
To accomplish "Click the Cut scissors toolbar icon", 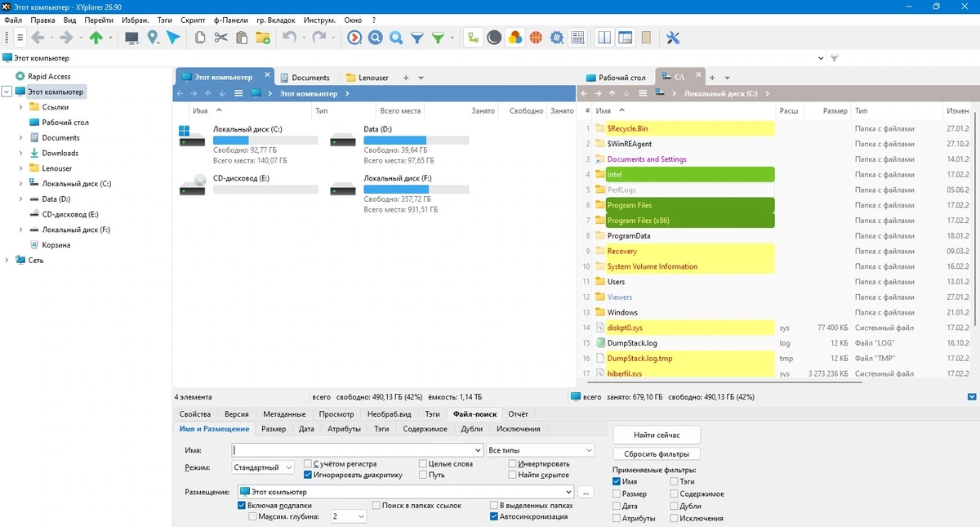I will 220,38.
